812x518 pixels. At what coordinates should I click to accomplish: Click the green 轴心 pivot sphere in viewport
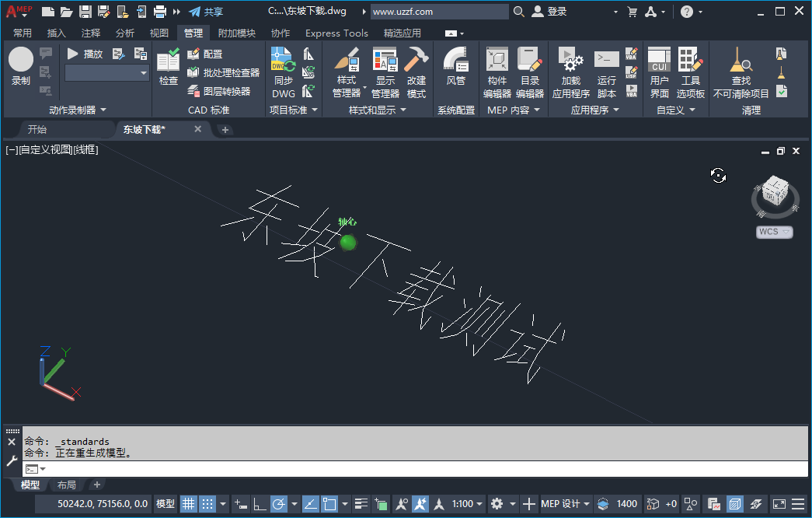pyautogui.click(x=348, y=243)
